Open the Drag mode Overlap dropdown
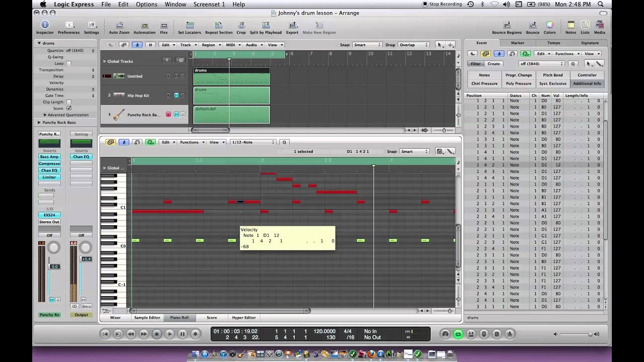Viewport: 644px width, 362px height. tap(414, 45)
